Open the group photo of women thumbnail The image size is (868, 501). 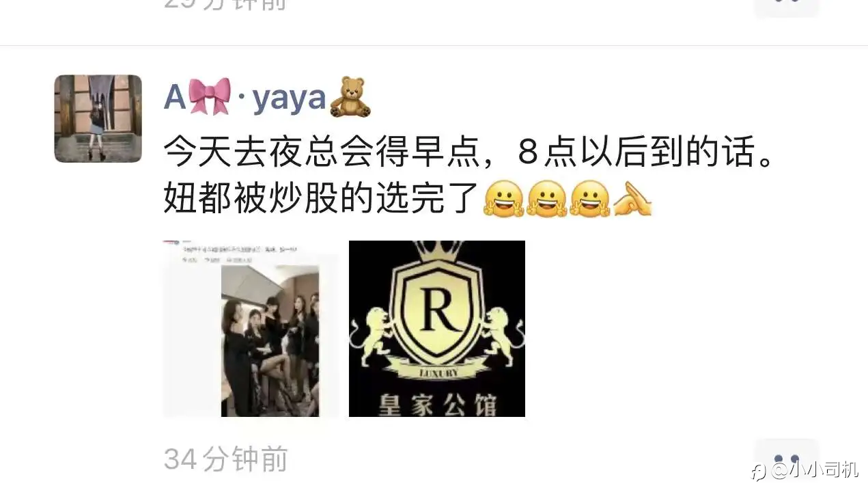[251, 329]
